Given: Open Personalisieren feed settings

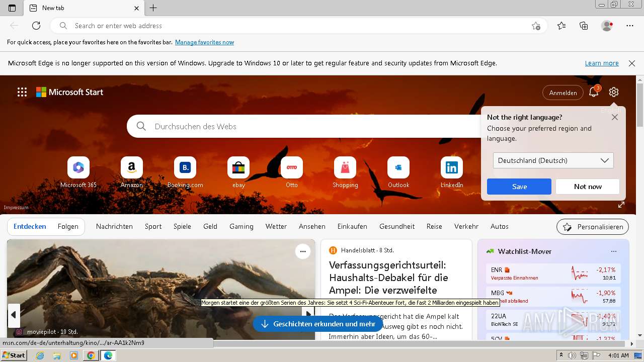Looking at the screenshot, I should tap(593, 227).
